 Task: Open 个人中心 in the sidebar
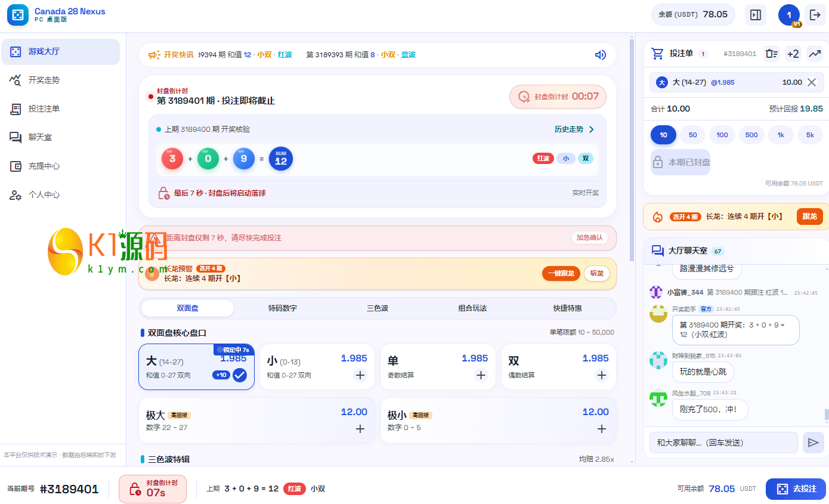click(60, 194)
